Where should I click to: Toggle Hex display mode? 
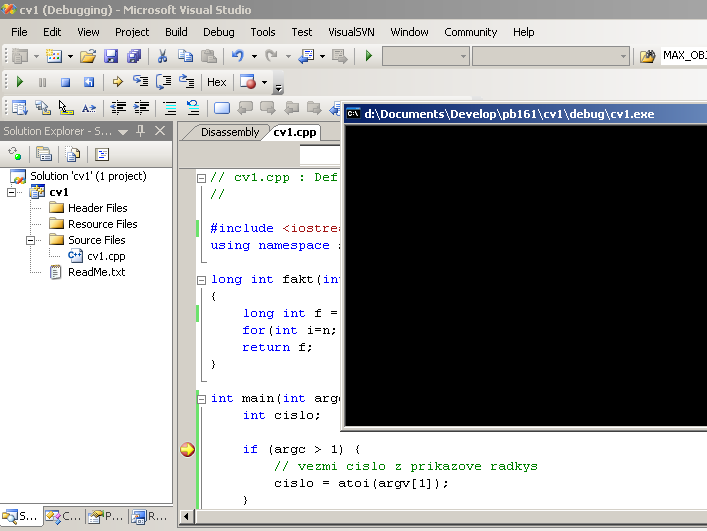(216, 82)
